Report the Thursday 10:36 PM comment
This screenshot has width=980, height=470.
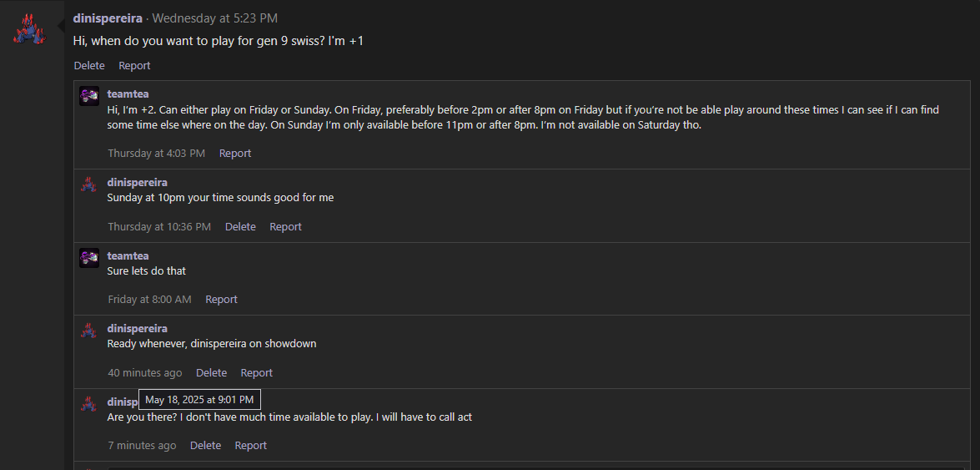[285, 226]
